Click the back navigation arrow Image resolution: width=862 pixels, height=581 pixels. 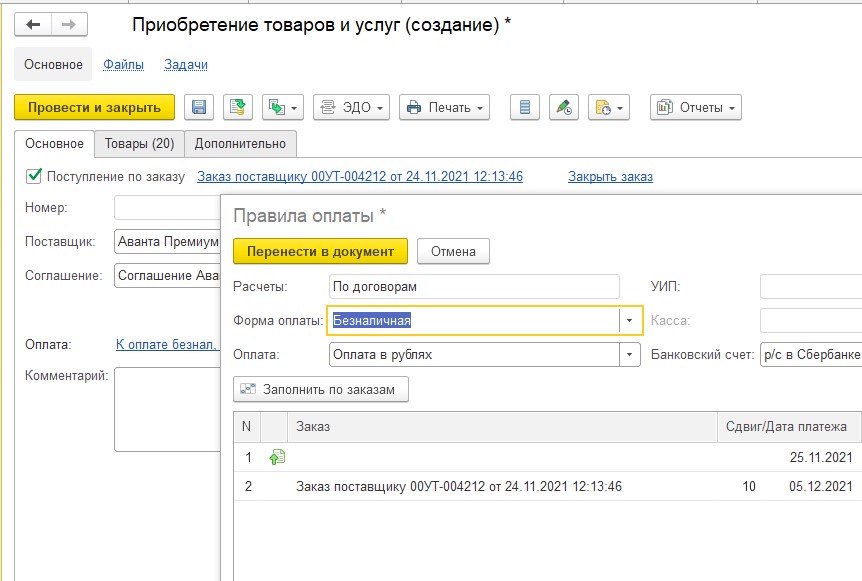click(x=33, y=25)
